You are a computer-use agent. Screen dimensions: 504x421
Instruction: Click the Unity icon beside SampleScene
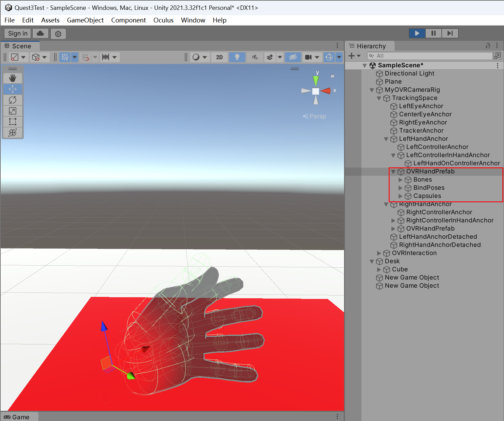[x=373, y=65]
